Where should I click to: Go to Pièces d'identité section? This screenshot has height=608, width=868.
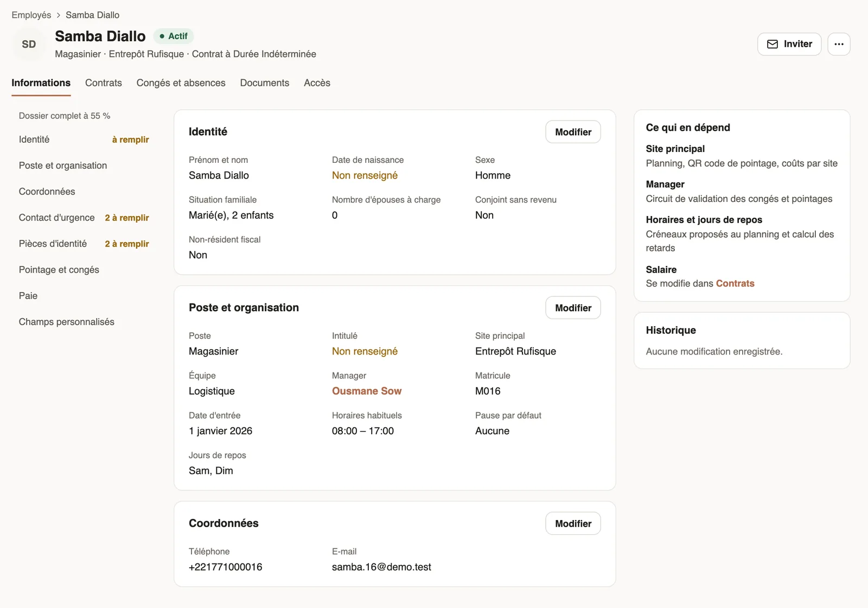pyautogui.click(x=84, y=244)
